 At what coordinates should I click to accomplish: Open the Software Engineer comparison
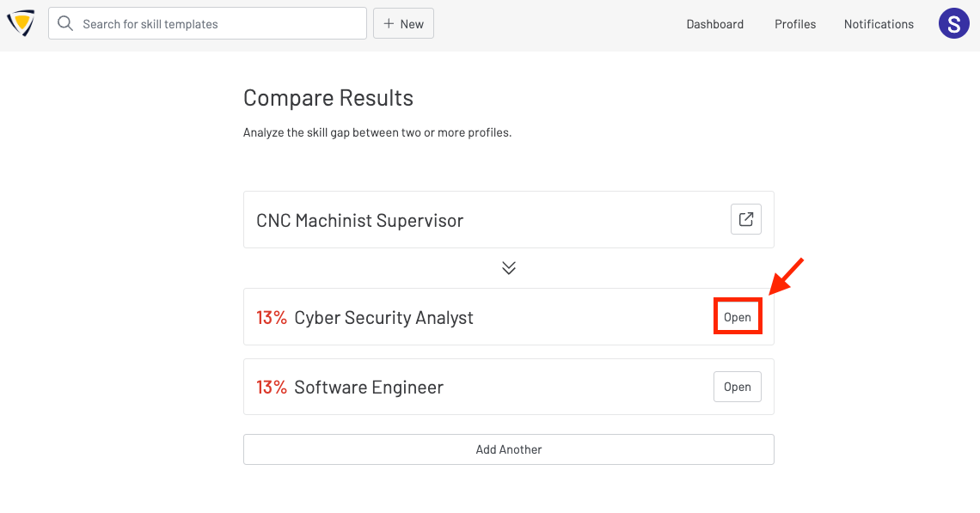point(738,387)
